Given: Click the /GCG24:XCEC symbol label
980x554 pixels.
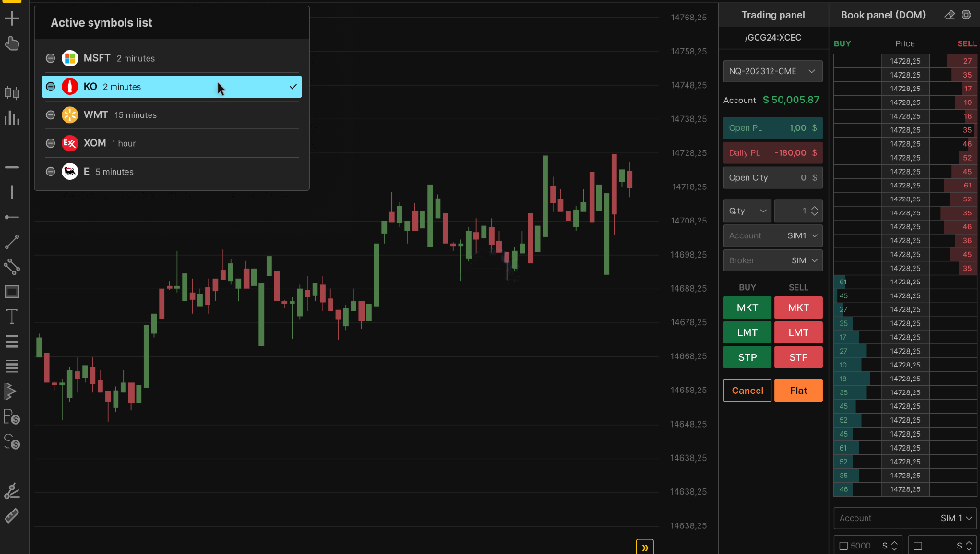Looking at the screenshot, I should click(773, 38).
